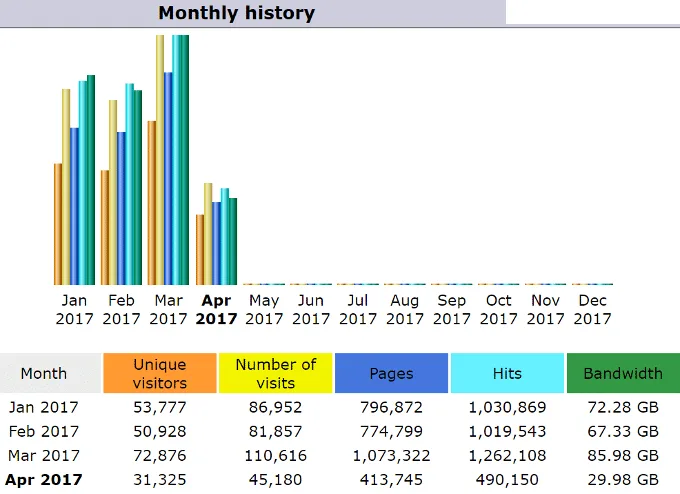Click the Monthly history title
The height and width of the screenshot is (494, 680).
tap(236, 13)
